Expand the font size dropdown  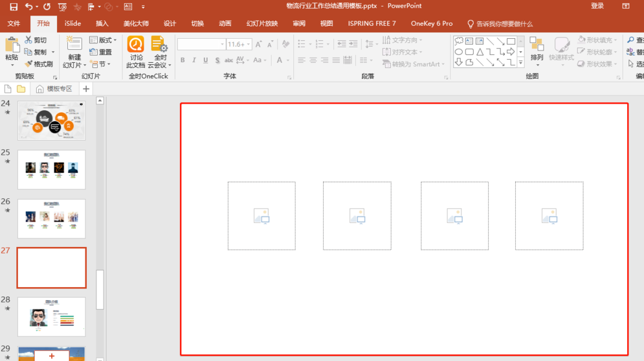pos(248,45)
